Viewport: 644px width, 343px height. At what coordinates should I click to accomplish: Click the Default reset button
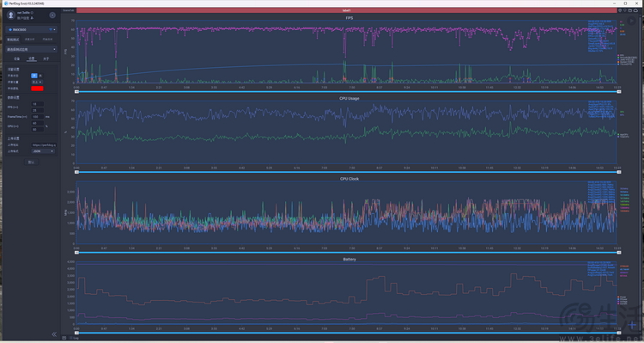(31, 162)
